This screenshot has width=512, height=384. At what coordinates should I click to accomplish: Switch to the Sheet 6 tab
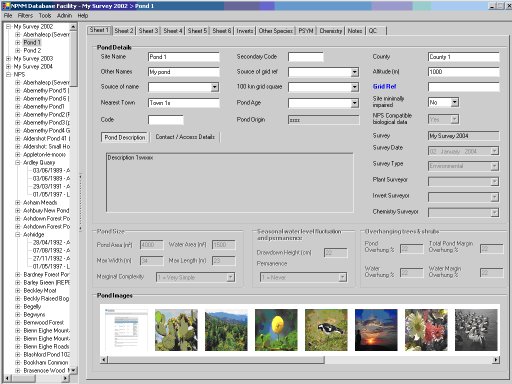222,31
